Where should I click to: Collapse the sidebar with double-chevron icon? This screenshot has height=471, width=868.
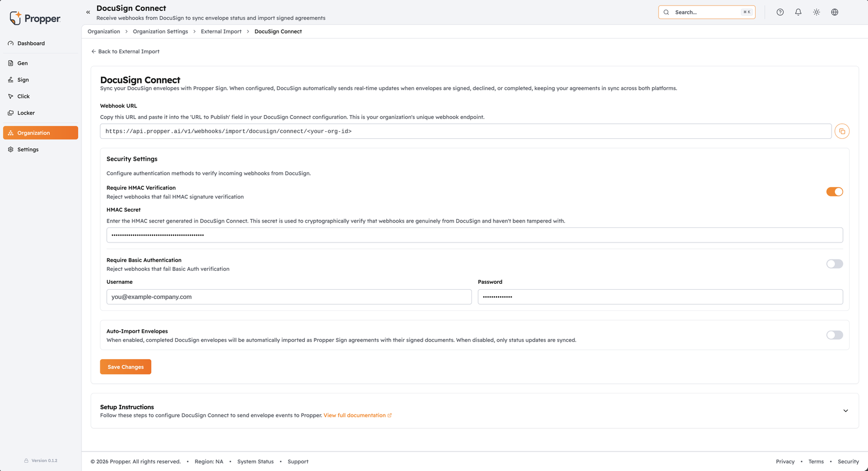click(88, 12)
